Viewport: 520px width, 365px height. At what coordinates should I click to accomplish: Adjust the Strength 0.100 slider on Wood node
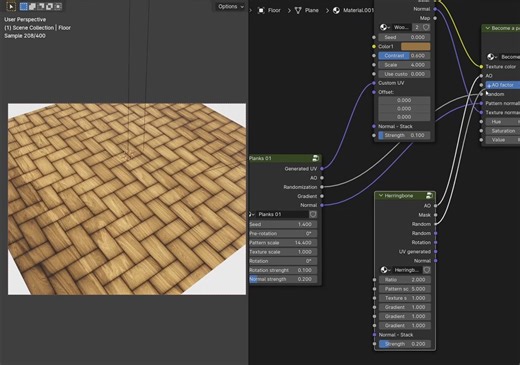tap(404, 135)
